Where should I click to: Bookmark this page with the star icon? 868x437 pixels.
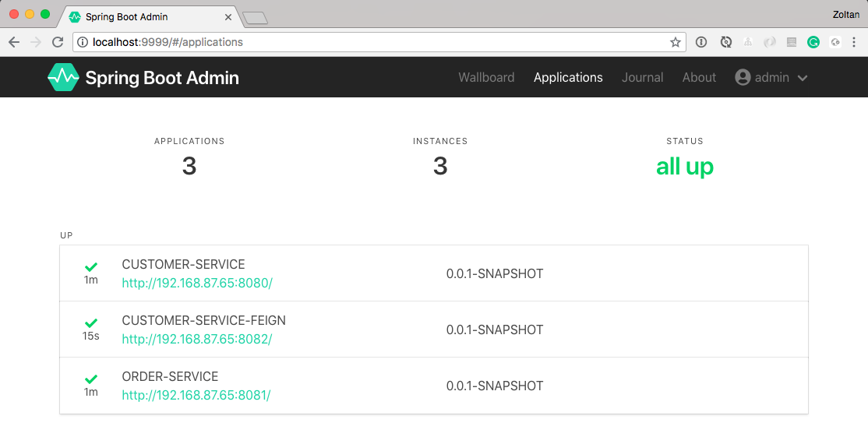[x=675, y=42]
